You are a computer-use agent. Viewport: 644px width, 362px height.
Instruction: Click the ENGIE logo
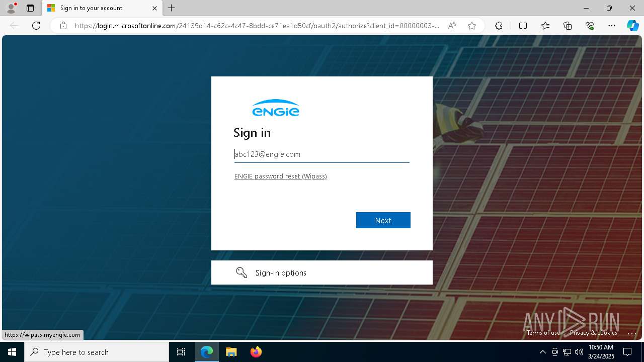276,108
